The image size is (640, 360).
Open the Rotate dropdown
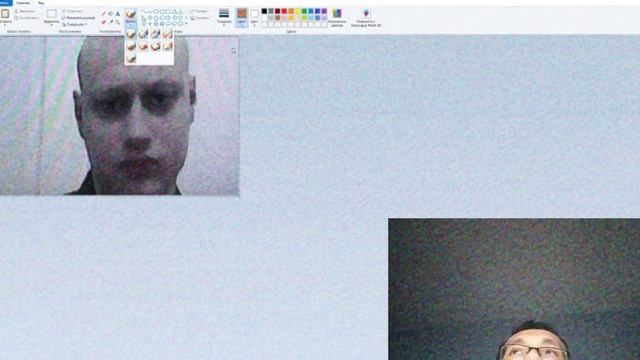tap(75, 24)
